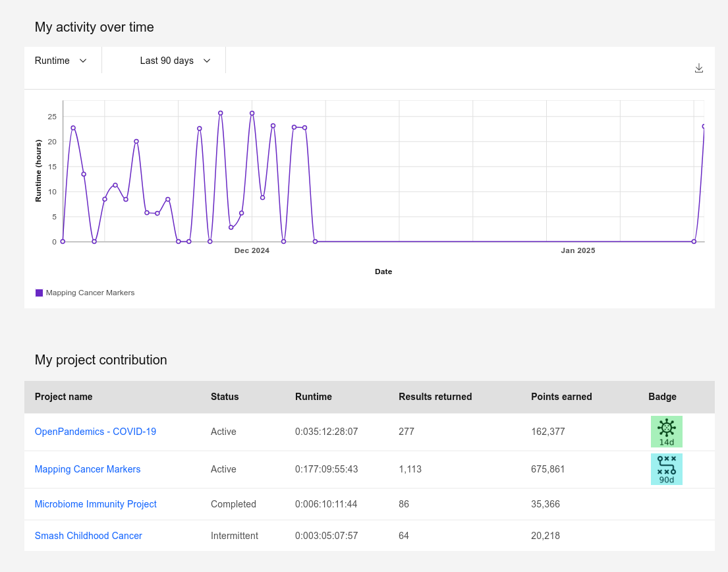This screenshot has height=572, width=728.
Task: Click the Status column header
Action: point(225,397)
